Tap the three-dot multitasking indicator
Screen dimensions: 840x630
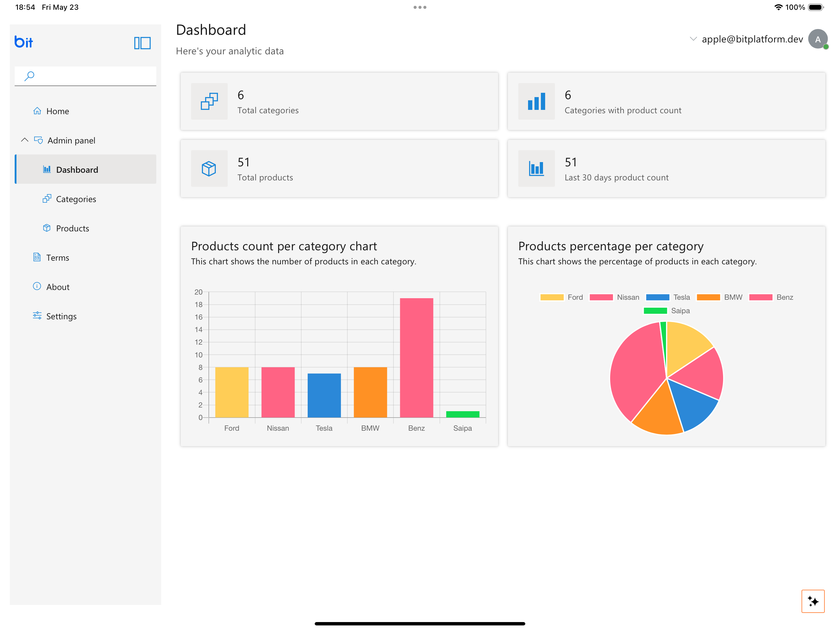(x=420, y=7)
